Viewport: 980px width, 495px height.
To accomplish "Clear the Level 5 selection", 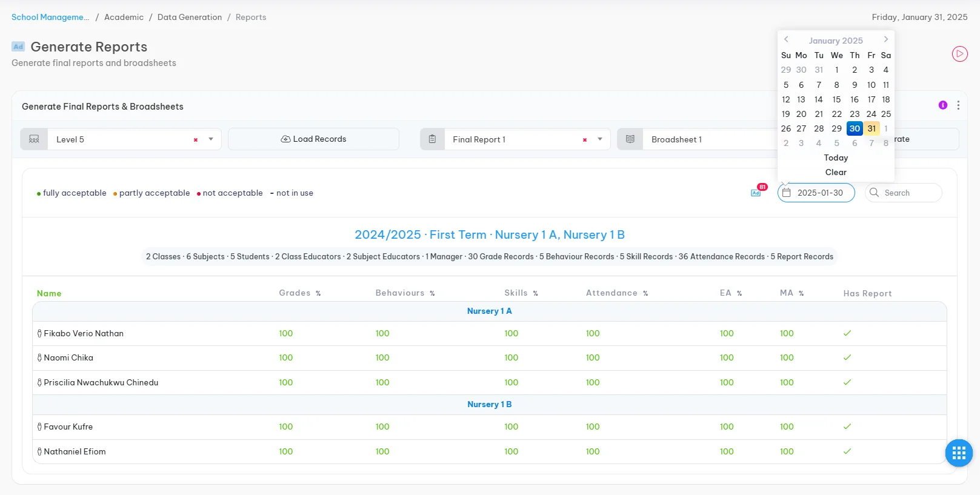I will 195,140.
